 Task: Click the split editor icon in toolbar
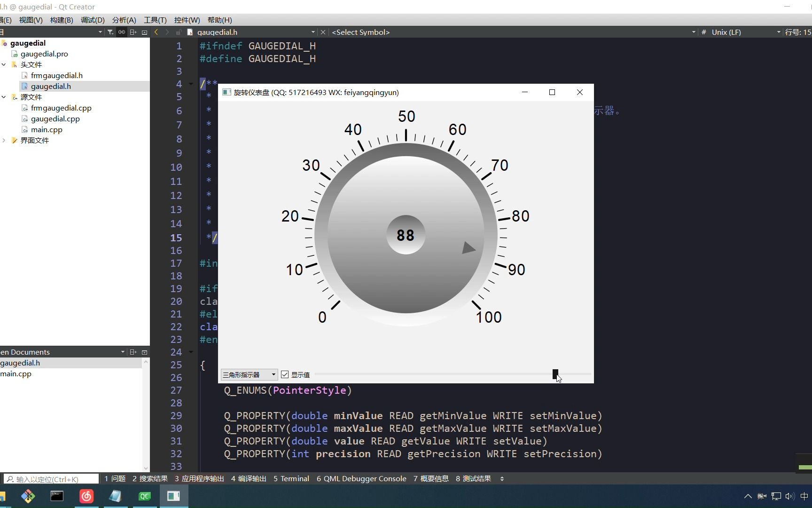(x=133, y=32)
